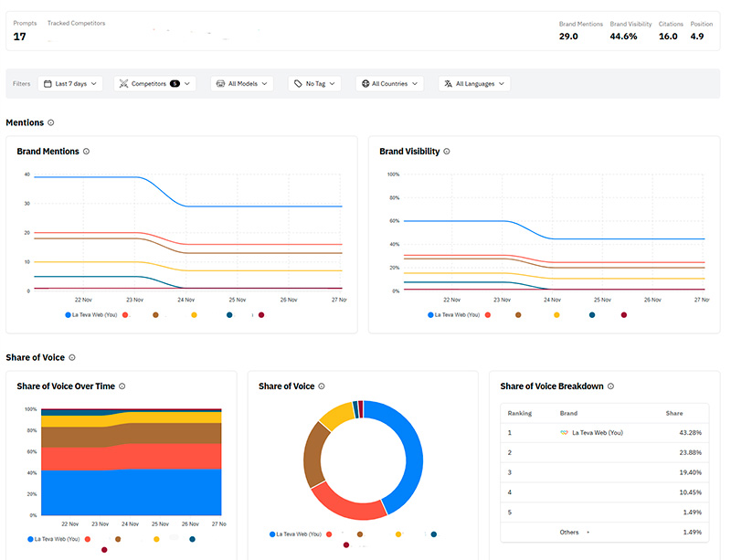731x560 pixels.
Task: Open info for Share of Voice Breakdown
Action: click(609, 386)
